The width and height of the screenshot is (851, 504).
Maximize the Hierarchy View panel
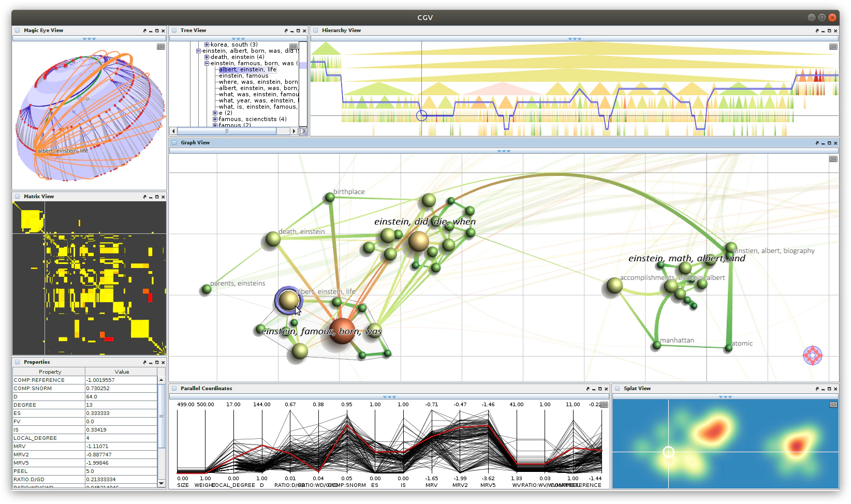829,31
